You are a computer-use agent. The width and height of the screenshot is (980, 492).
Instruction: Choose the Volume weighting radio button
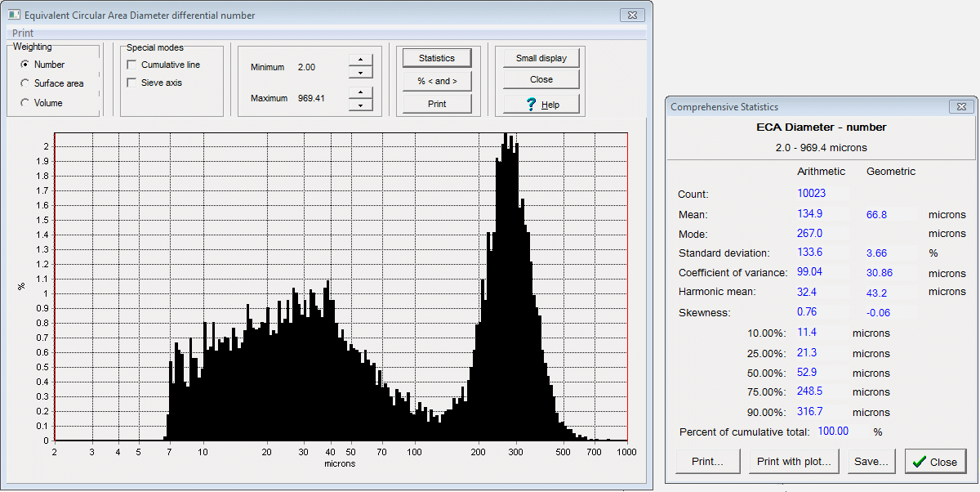25,103
